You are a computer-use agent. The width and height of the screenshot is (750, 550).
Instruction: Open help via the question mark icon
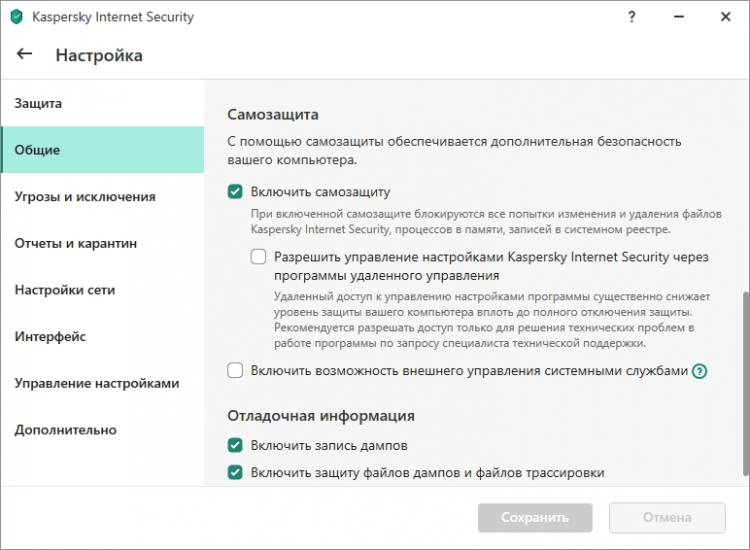click(x=632, y=17)
